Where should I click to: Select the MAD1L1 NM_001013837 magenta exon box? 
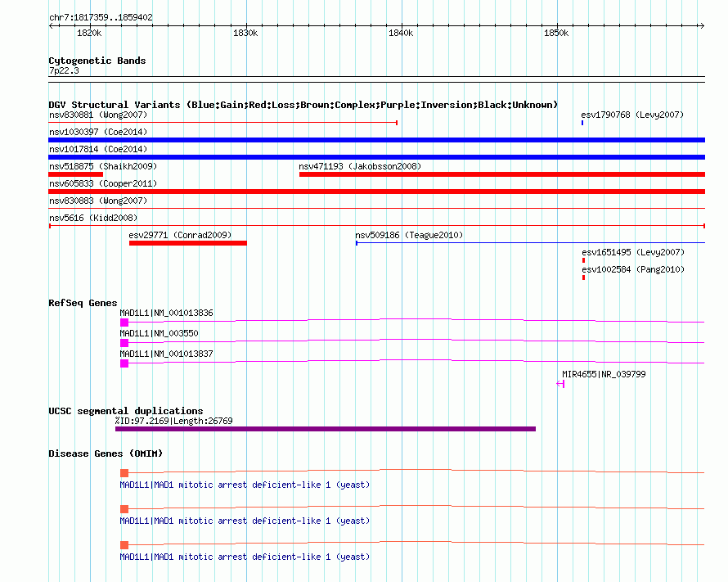124,363
